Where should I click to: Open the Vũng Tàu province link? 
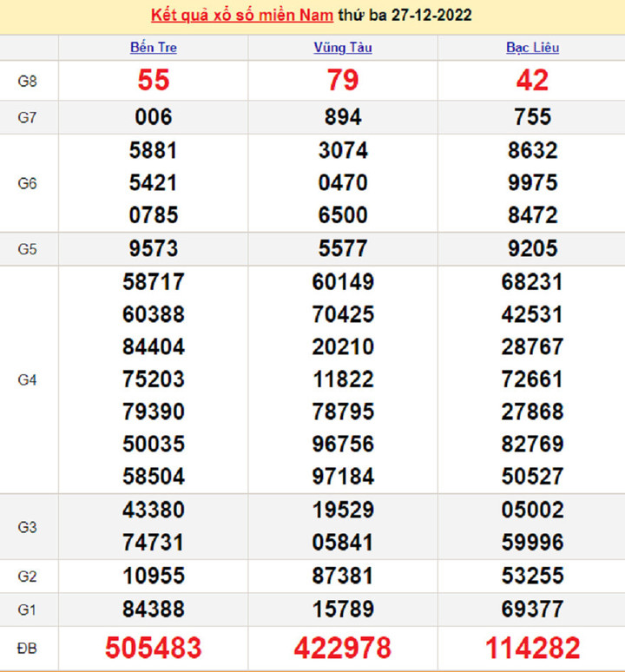tap(343, 48)
